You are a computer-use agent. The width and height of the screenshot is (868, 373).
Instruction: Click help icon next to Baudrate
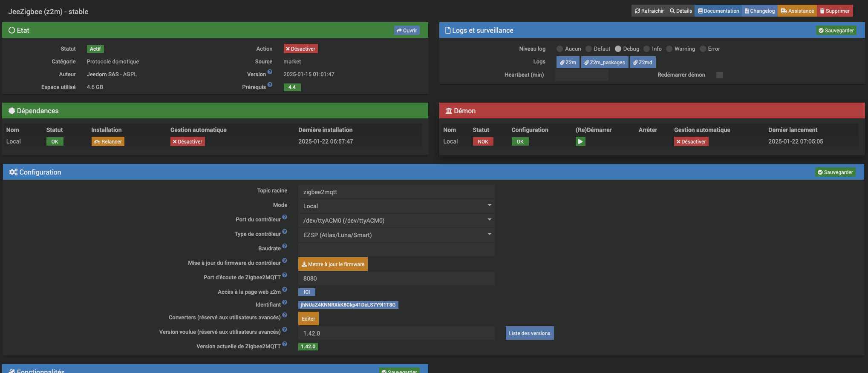tap(285, 246)
